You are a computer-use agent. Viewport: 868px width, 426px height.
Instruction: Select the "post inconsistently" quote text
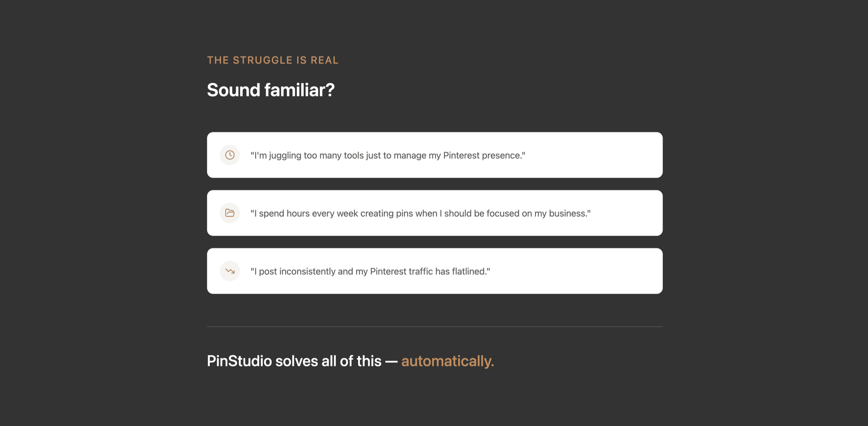click(x=370, y=272)
